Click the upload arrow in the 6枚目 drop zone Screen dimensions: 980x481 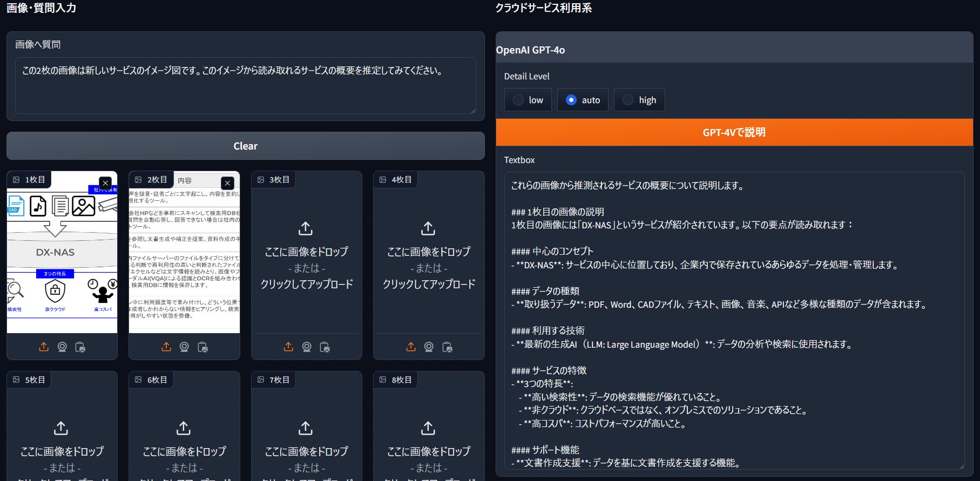pos(184,428)
